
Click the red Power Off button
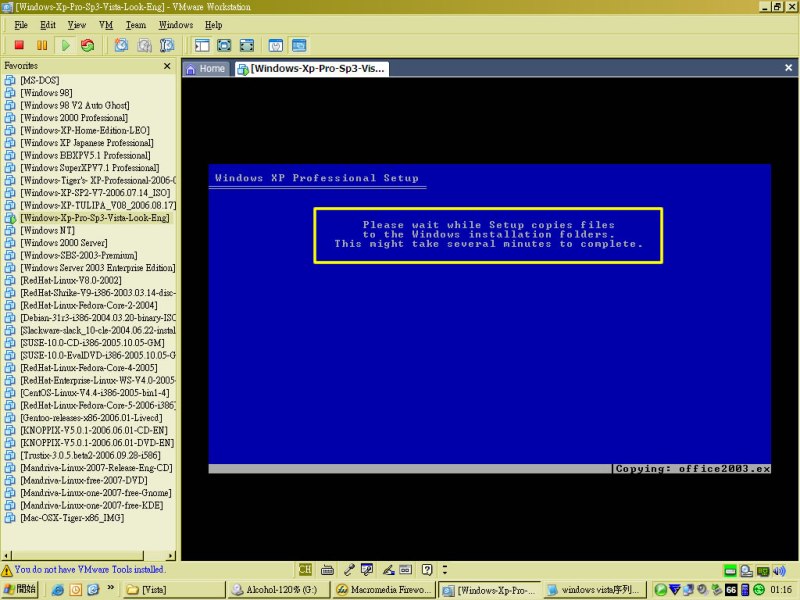click(19, 45)
